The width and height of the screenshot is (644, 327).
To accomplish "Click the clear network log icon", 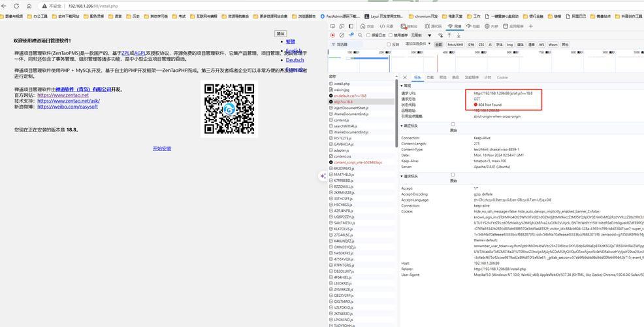I will coord(342,35).
